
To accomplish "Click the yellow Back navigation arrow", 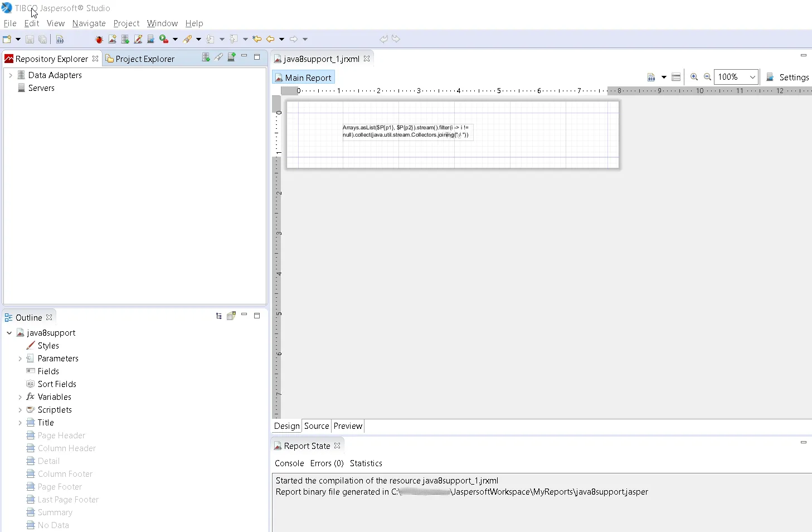I will (x=270, y=39).
